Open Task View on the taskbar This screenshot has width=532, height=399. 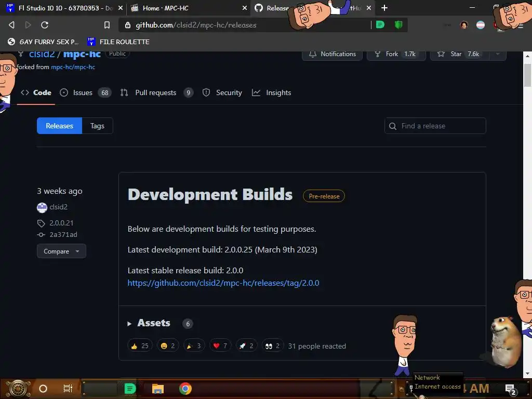click(68, 388)
